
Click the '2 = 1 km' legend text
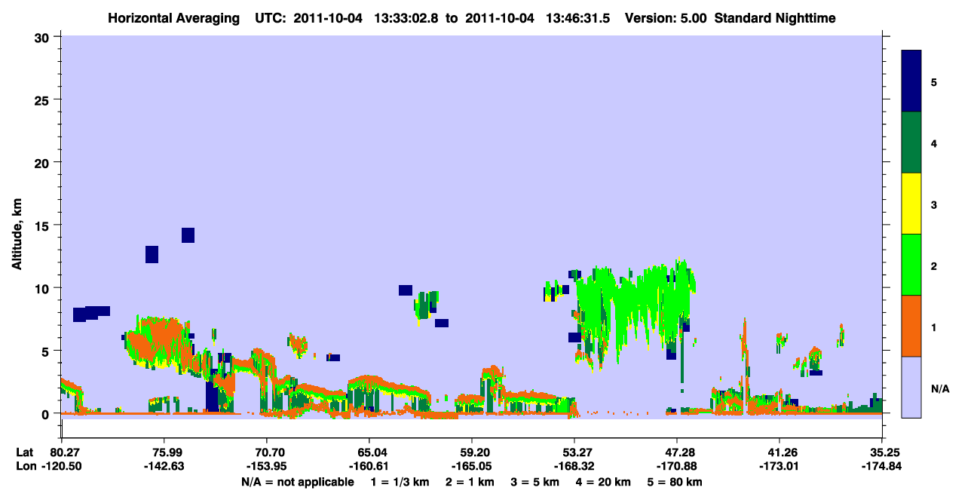coord(470,483)
